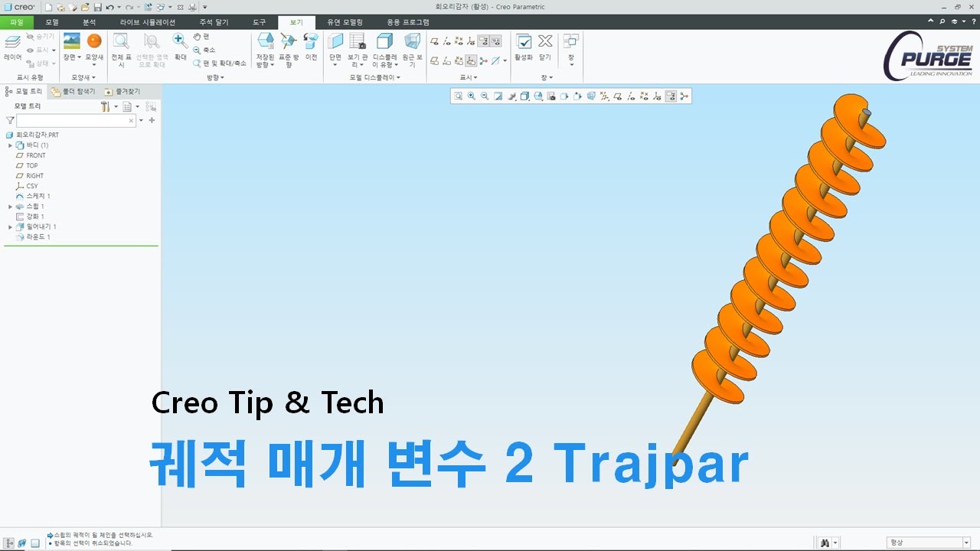Open the 분석 (Analysis) ribbon tab
980x551 pixels.
pos(90,22)
